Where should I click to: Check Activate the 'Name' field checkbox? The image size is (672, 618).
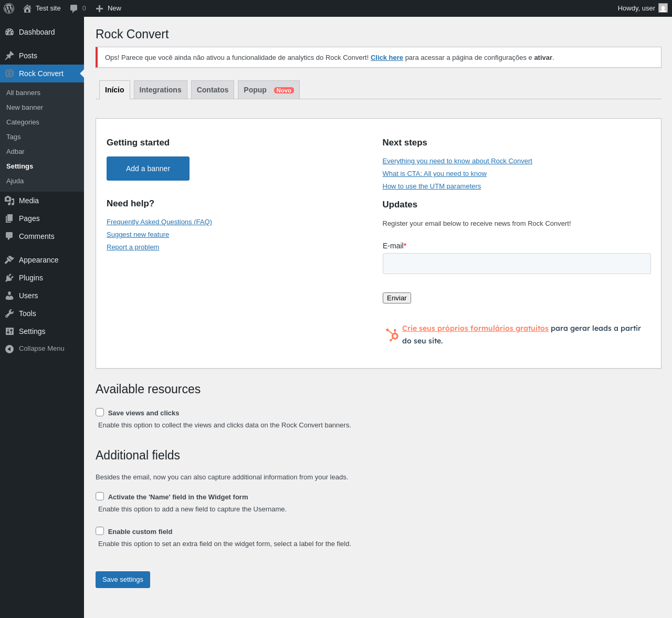tap(100, 496)
